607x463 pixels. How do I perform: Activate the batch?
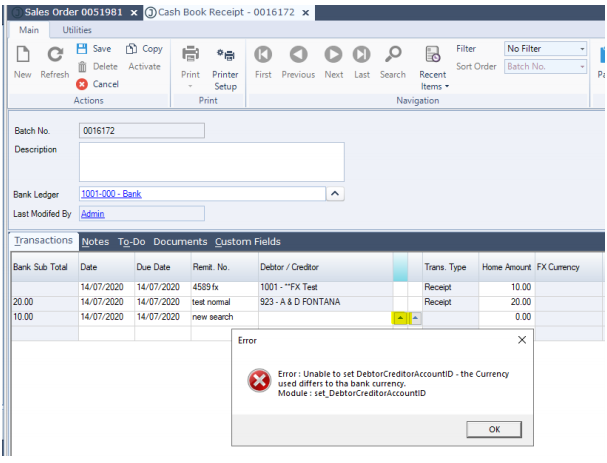point(144,67)
